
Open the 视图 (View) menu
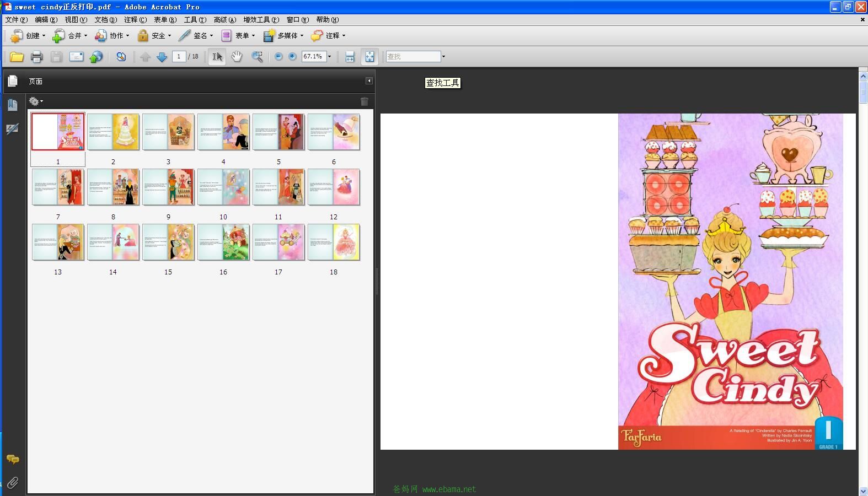coord(76,20)
